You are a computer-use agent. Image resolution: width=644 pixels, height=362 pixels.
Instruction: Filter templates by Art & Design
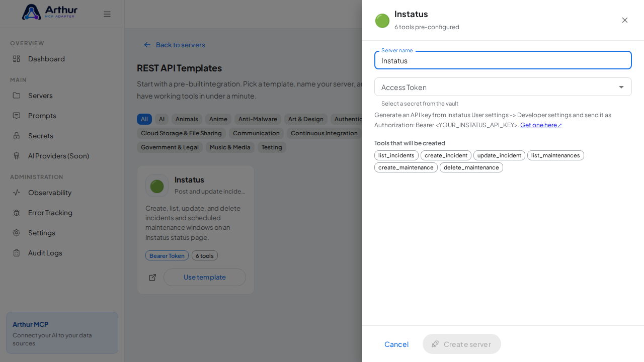coord(306,119)
